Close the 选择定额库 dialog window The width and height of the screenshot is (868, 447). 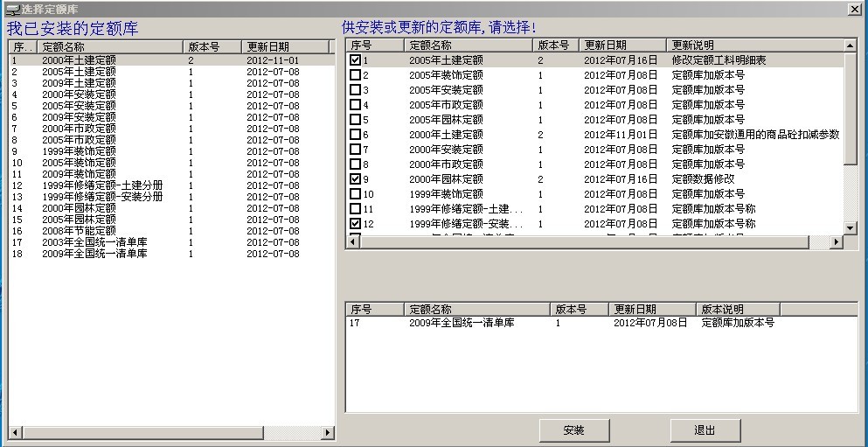(854, 9)
